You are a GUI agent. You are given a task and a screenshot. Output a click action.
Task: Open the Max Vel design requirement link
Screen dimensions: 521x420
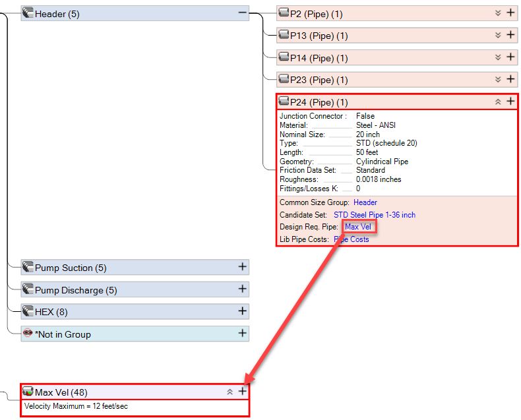click(x=358, y=227)
